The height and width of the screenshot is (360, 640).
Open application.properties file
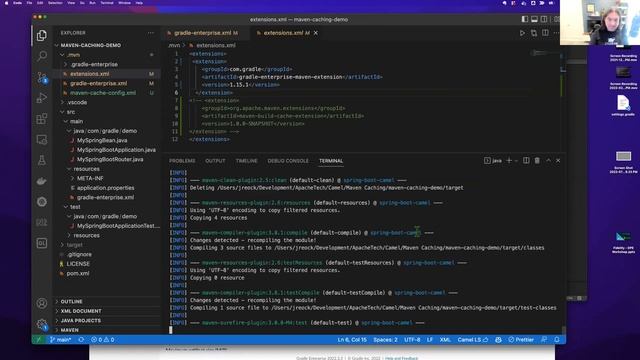pyautogui.click(x=105, y=188)
